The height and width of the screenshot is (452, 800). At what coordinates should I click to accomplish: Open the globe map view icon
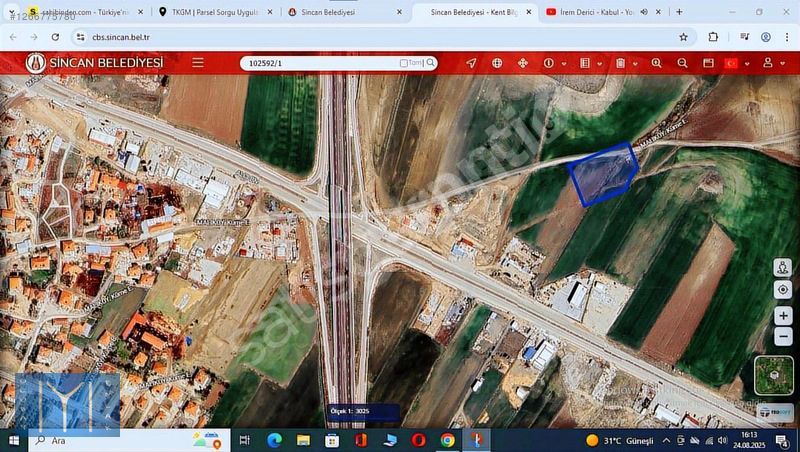[x=497, y=63]
